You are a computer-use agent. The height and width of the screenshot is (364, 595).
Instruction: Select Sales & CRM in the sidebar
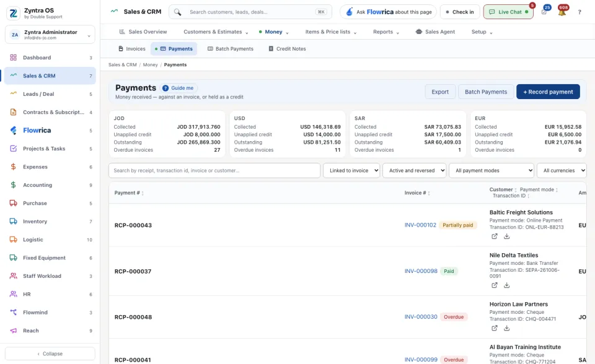50,76
